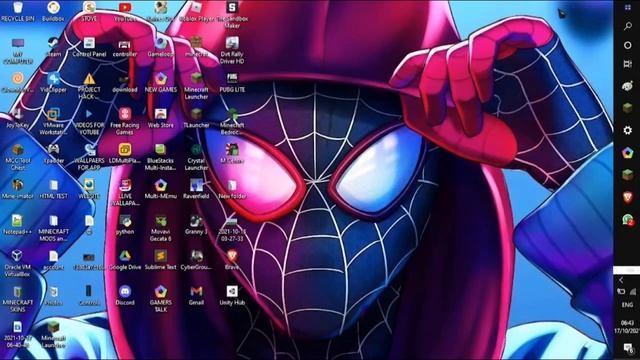Image resolution: width=640 pixels, height=360 pixels.
Task: Launch Notepad++ from the desktop
Action: tap(18, 224)
